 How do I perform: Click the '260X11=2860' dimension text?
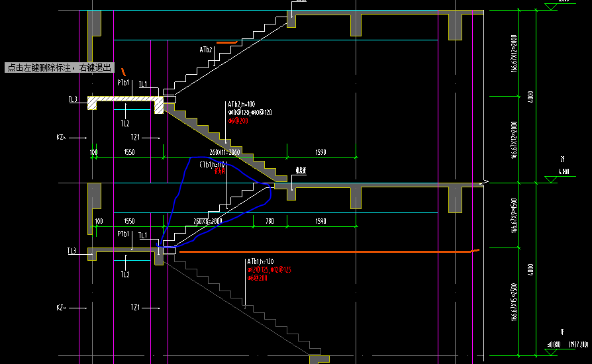224,152
